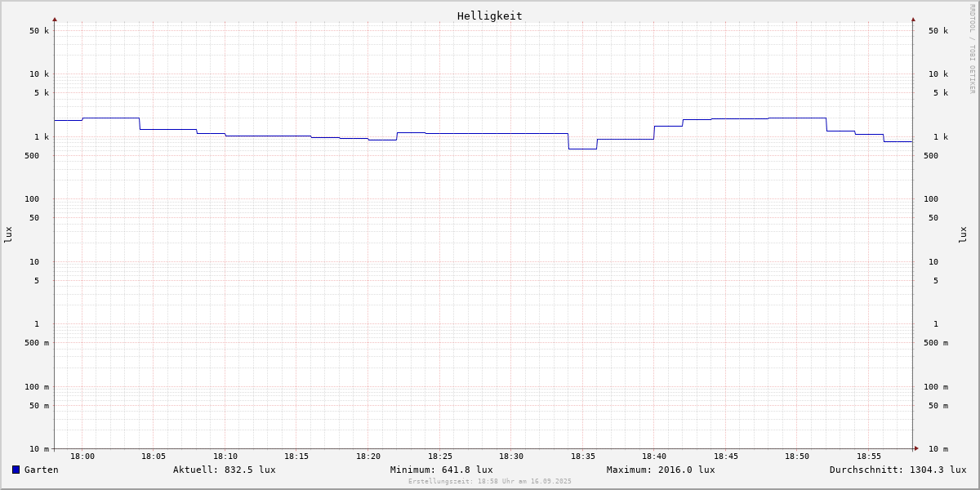Click the Minimum: 641.8 lux value
The height and width of the screenshot is (490, 980).
tap(442, 470)
